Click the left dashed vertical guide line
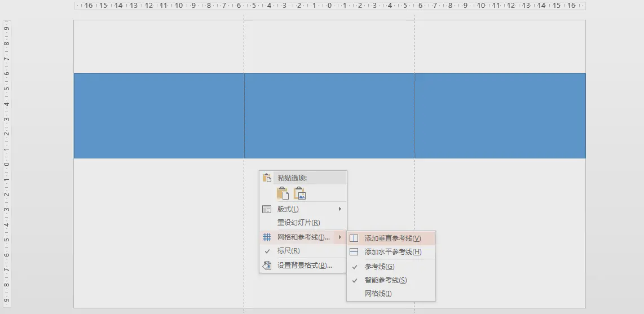 click(x=244, y=45)
